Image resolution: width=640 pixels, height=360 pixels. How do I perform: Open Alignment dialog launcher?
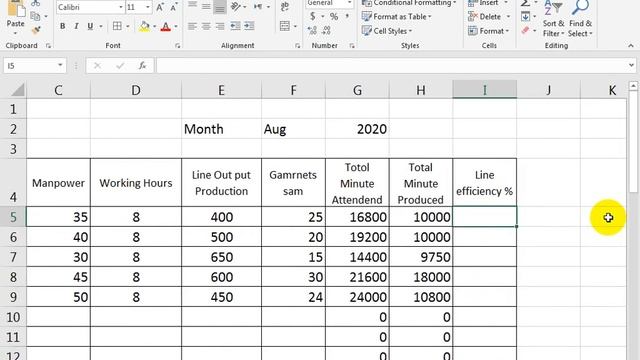pos(297,46)
